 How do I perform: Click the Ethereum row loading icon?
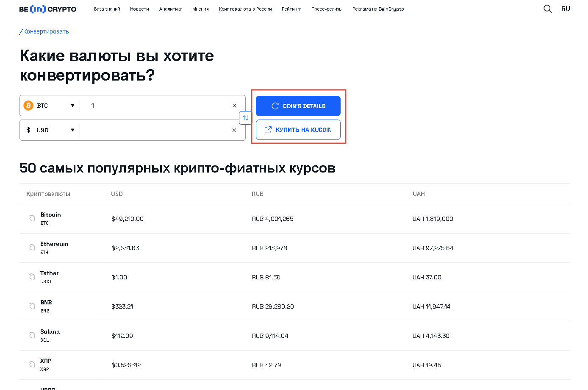click(x=32, y=248)
